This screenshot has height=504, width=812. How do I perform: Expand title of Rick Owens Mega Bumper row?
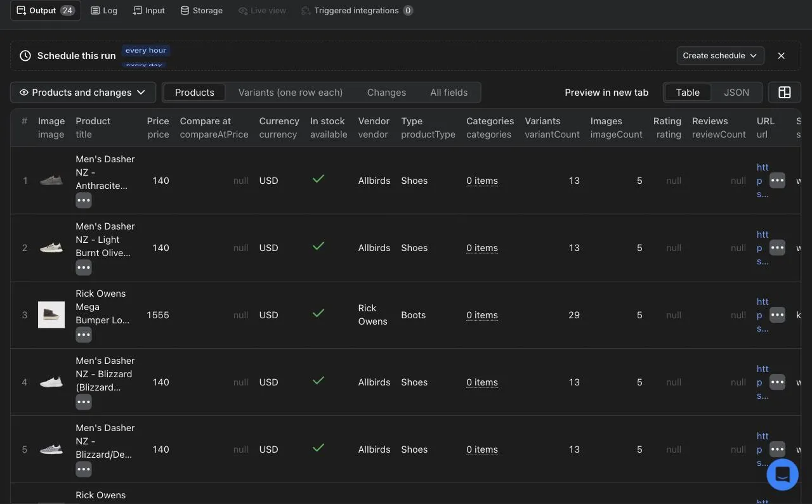coord(84,335)
